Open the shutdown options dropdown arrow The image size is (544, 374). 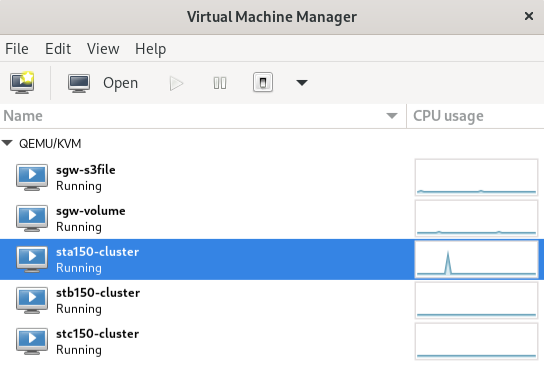pos(301,83)
